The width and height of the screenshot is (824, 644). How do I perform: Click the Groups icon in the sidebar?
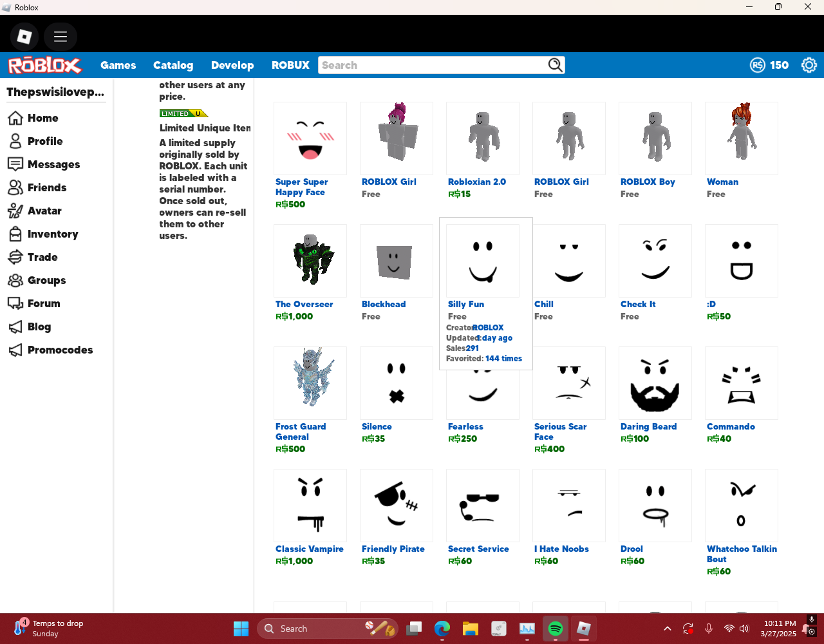pyautogui.click(x=15, y=280)
